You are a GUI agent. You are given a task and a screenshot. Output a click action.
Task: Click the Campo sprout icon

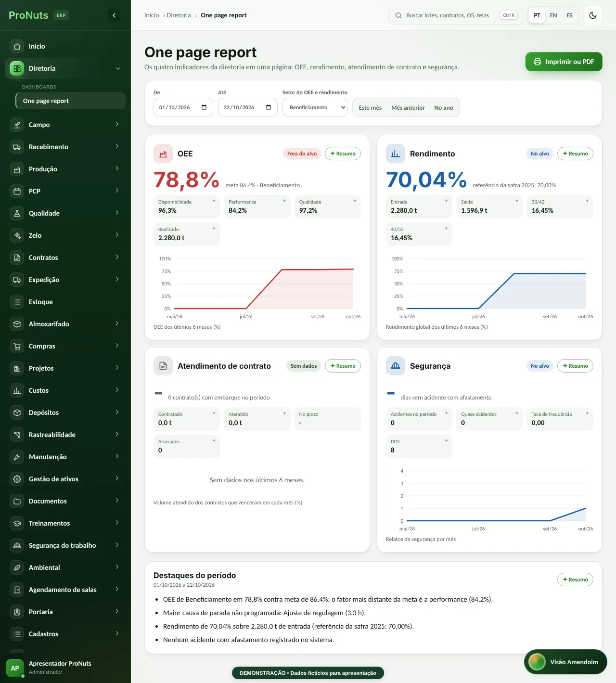pos(17,125)
